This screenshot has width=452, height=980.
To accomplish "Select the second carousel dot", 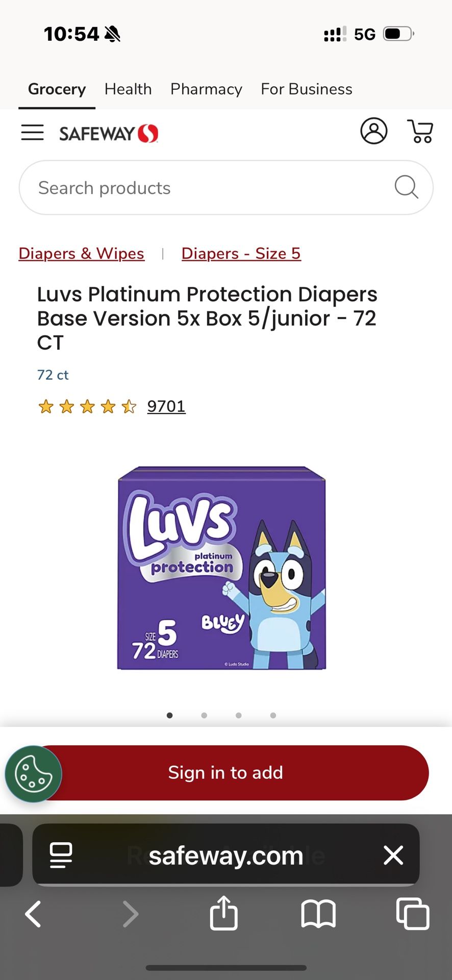I will coord(204,715).
